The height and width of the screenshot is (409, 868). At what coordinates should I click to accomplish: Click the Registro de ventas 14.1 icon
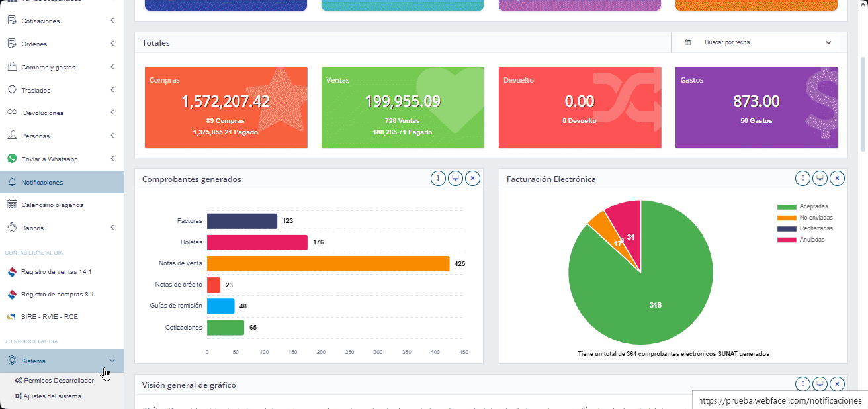[11, 272]
